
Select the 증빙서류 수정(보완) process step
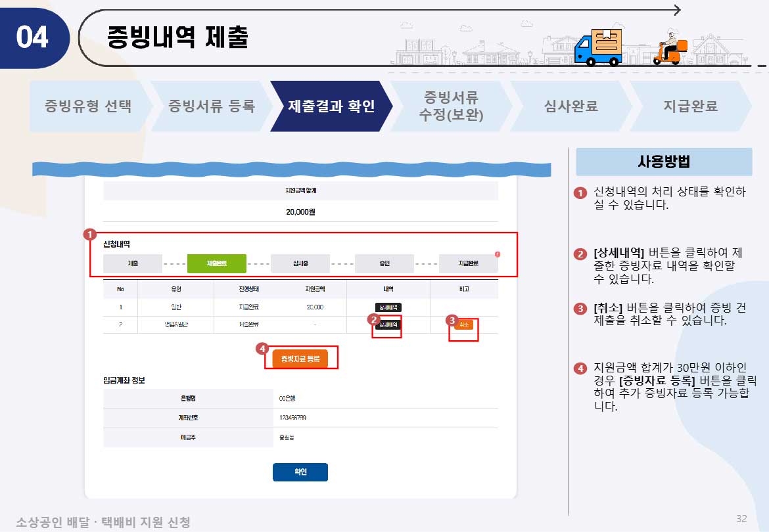452,104
